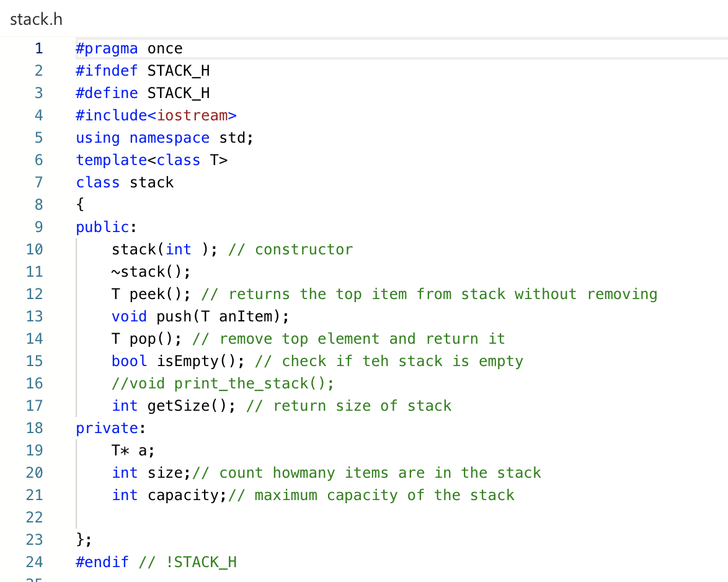728x582 pixels.
Task: Click the using namespace std statement
Action: (x=164, y=137)
